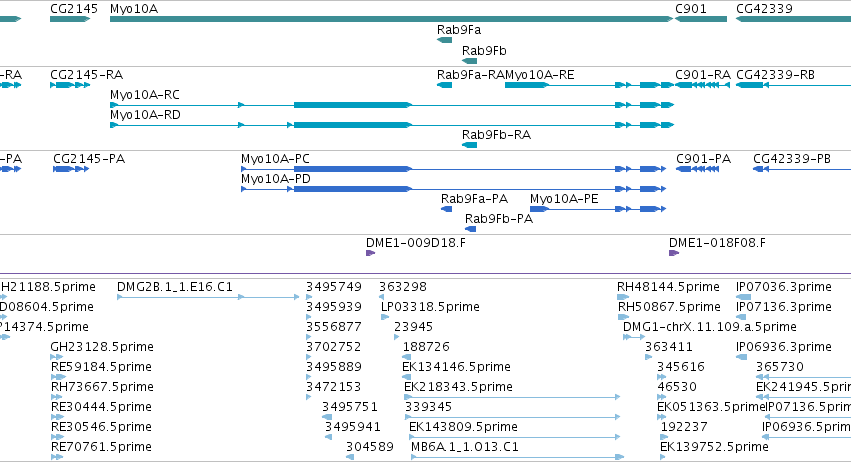Select EST 3472153 label
Image resolution: width=851 pixels, height=462 pixels.
pos(334,387)
